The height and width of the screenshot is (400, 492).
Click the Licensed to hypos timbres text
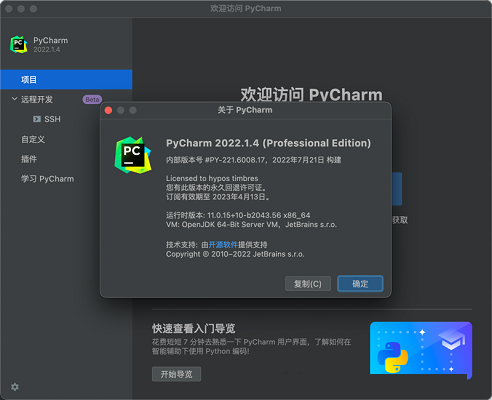[212, 178]
